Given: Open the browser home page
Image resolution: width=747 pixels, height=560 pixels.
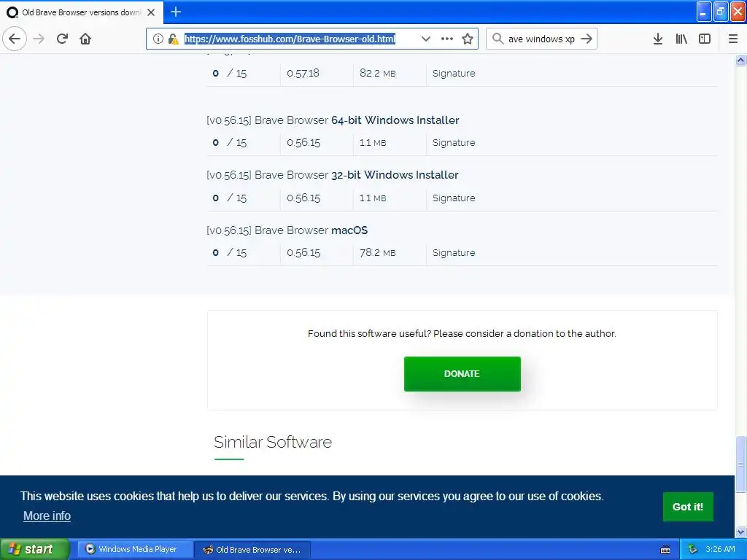Looking at the screenshot, I should point(85,39).
